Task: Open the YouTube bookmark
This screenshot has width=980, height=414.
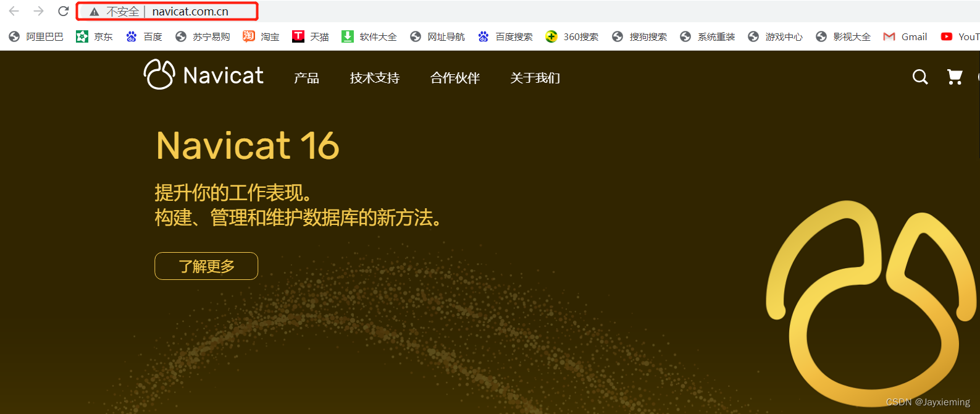Action: click(960, 37)
